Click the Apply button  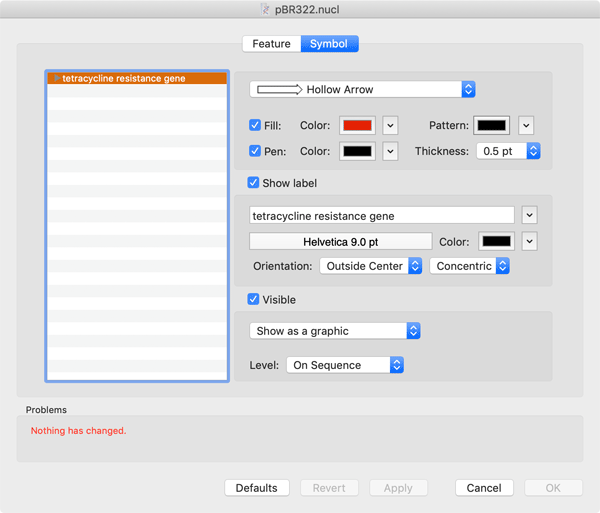click(x=398, y=488)
